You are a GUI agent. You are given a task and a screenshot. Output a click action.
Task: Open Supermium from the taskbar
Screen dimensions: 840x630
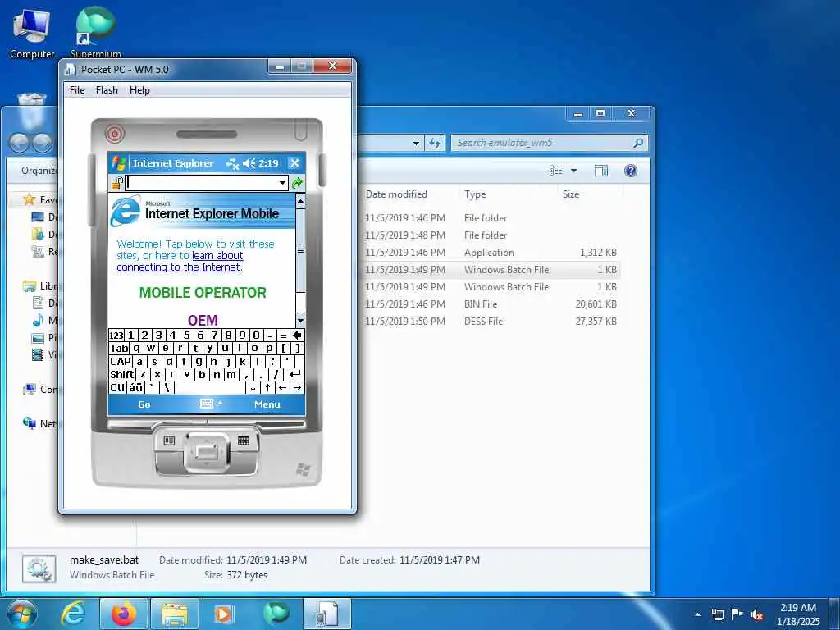tap(276, 614)
